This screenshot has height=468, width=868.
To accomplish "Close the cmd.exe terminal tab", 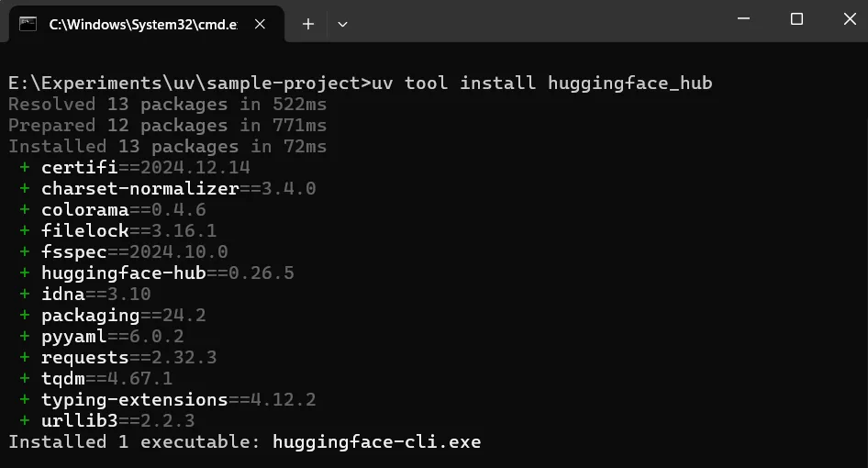I will (x=260, y=24).
